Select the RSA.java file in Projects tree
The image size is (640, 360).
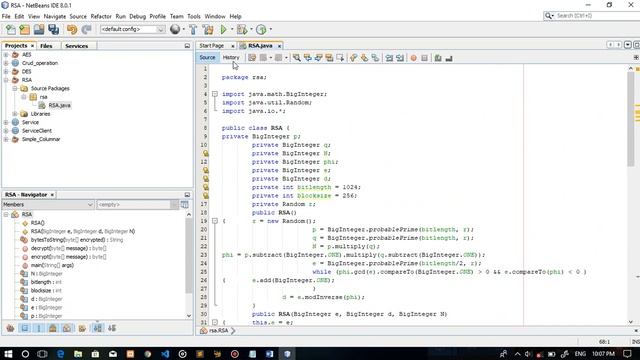click(x=60, y=105)
